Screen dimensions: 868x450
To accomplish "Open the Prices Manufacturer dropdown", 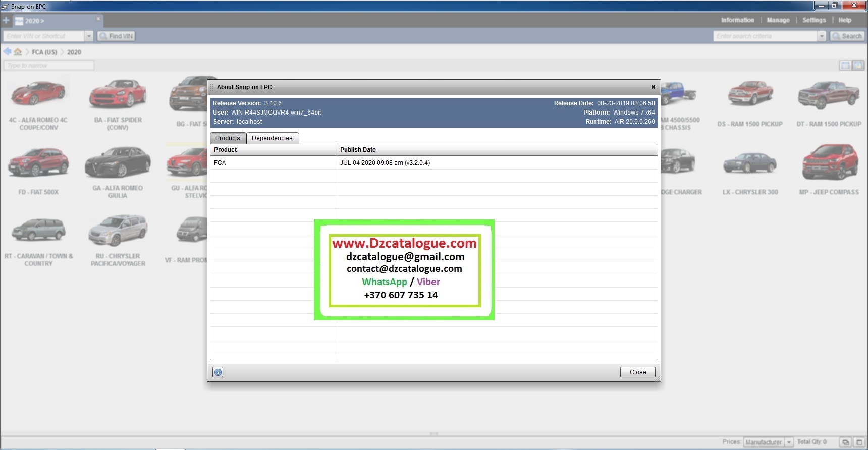I will (x=768, y=442).
